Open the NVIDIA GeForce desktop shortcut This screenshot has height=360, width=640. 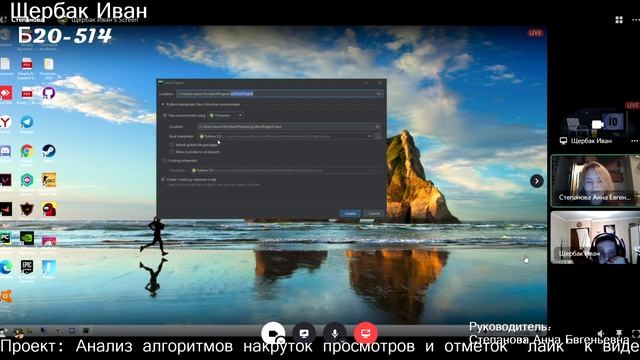(x=27, y=238)
